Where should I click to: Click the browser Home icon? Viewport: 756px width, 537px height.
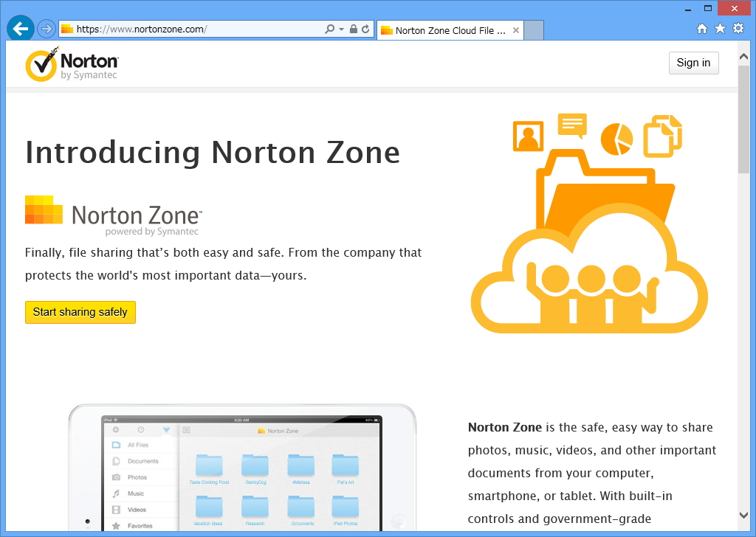(701, 28)
